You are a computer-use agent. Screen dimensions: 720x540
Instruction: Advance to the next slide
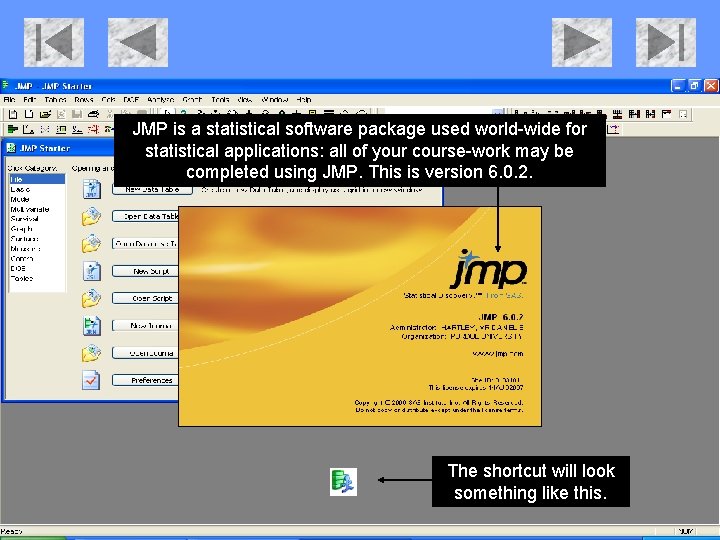coord(582,42)
